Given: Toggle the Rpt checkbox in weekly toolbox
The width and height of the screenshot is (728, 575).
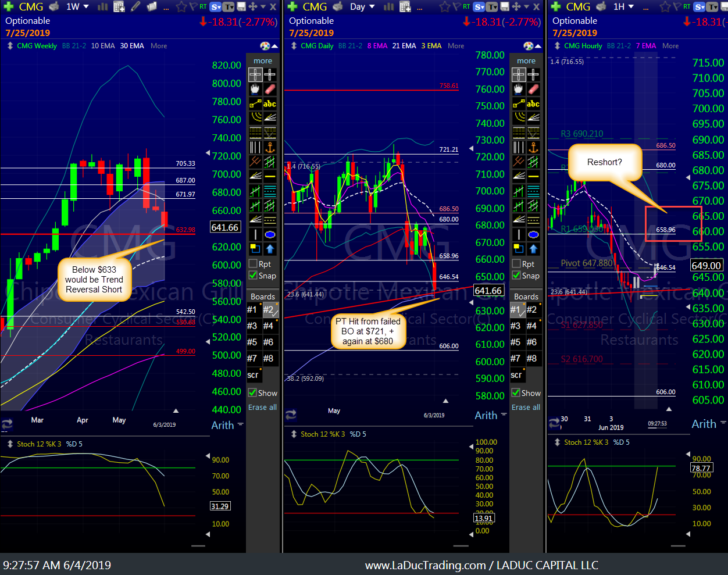Looking at the screenshot, I should 253,263.
